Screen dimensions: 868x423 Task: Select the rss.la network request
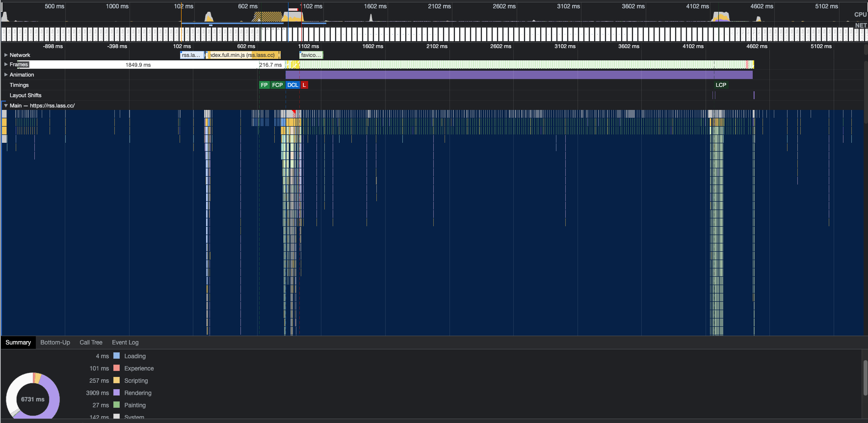point(191,55)
